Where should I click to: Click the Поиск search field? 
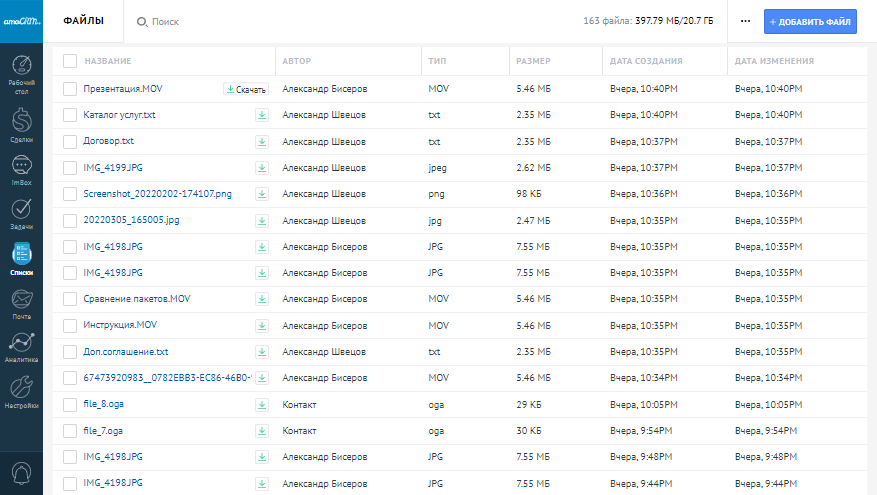click(x=200, y=21)
